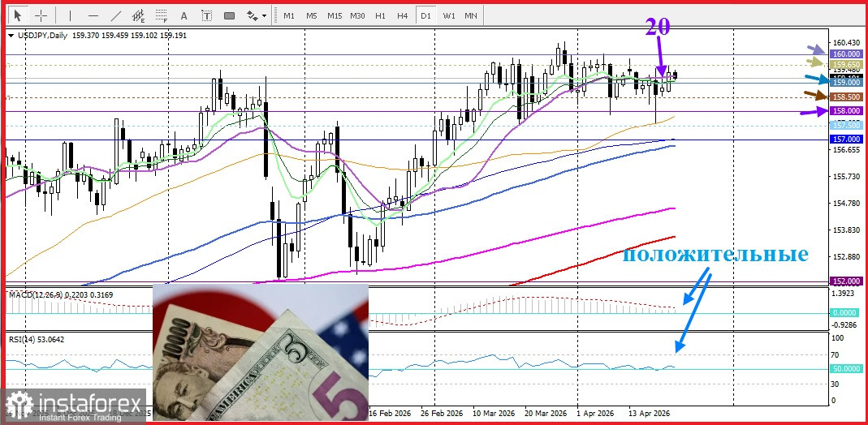The image size is (868, 425).
Task: Select the trendline drawing tool
Action: pos(116,15)
